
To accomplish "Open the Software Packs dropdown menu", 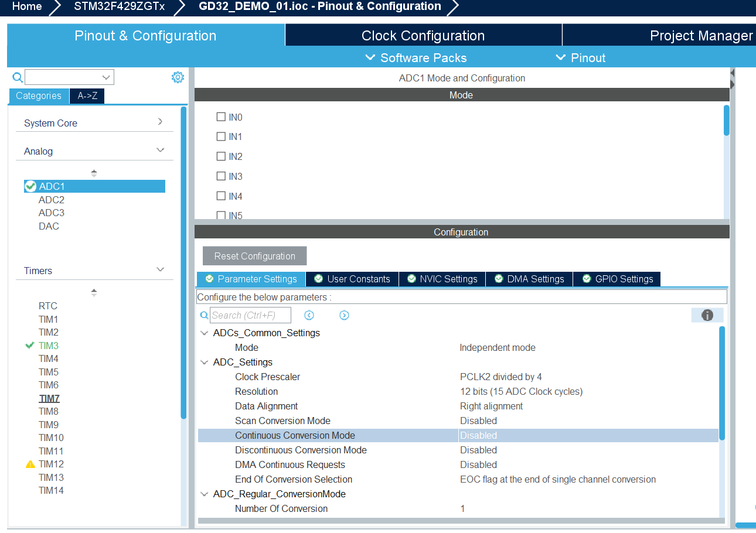I will pyautogui.click(x=416, y=57).
